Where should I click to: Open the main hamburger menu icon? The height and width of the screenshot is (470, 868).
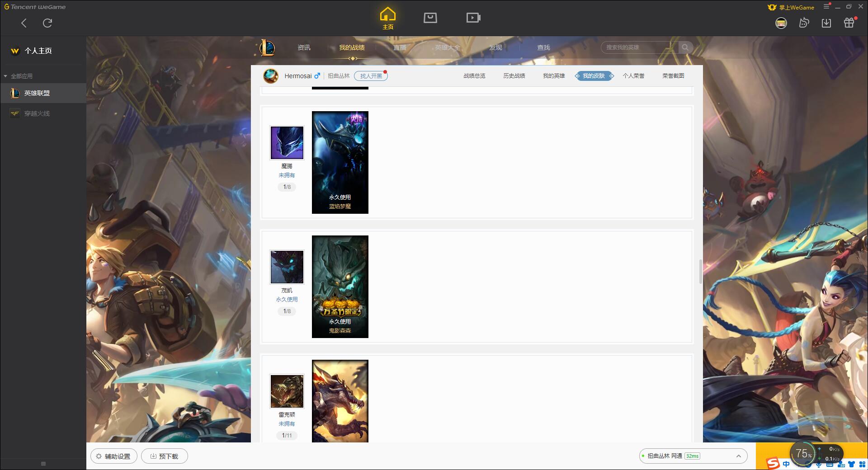(x=826, y=7)
